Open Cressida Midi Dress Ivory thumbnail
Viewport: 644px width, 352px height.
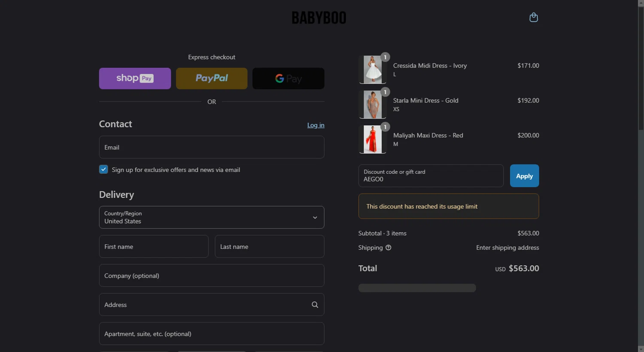372,70
